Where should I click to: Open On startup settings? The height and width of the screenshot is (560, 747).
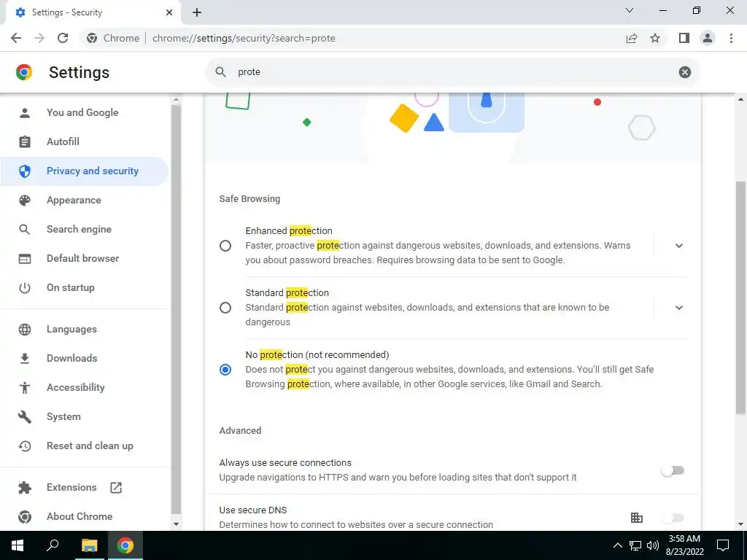pyautogui.click(x=85, y=287)
